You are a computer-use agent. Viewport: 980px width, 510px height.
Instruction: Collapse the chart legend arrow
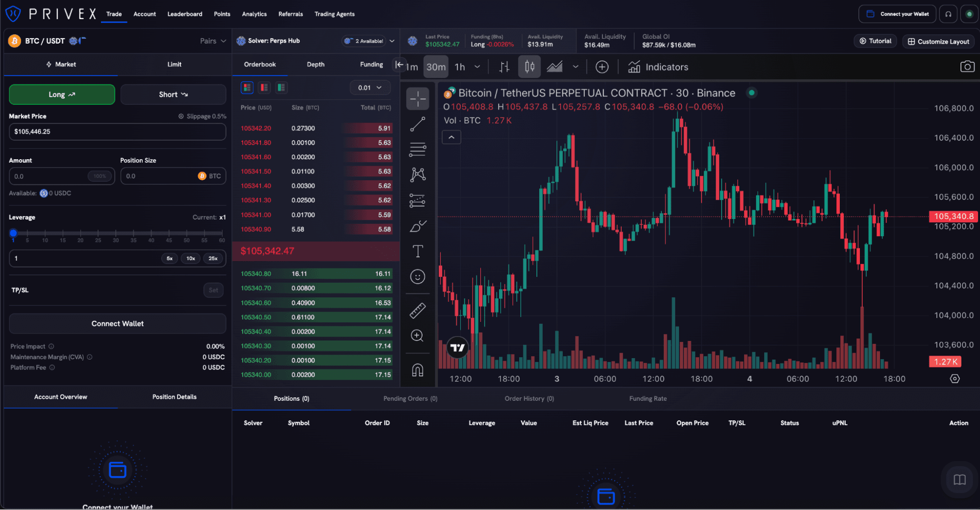coord(452,138)
